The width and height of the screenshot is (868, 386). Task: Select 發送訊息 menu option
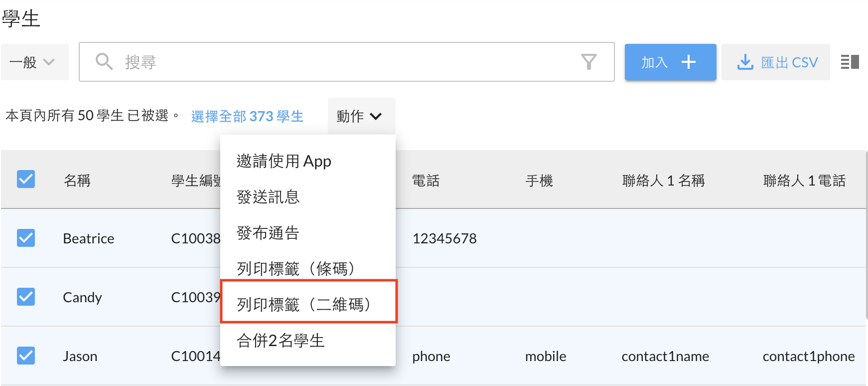click(x=268, y=197)
